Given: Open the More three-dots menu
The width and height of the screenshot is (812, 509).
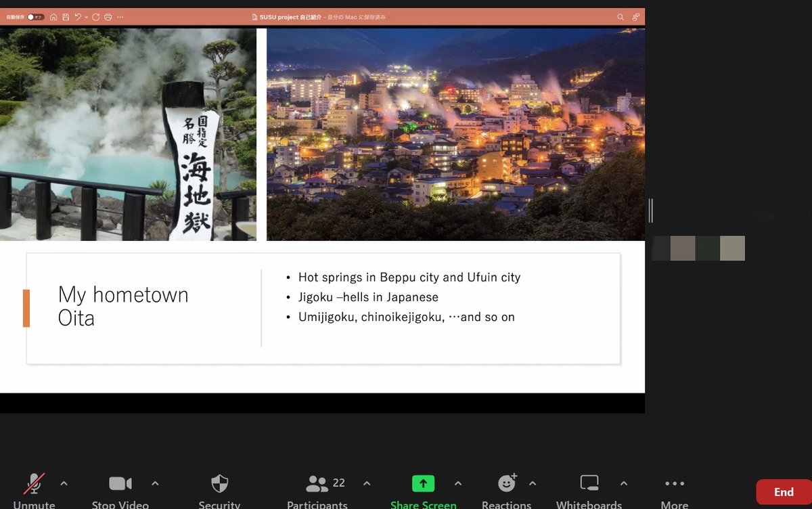Looking at the screenshot, I should (x=675, y=483).
